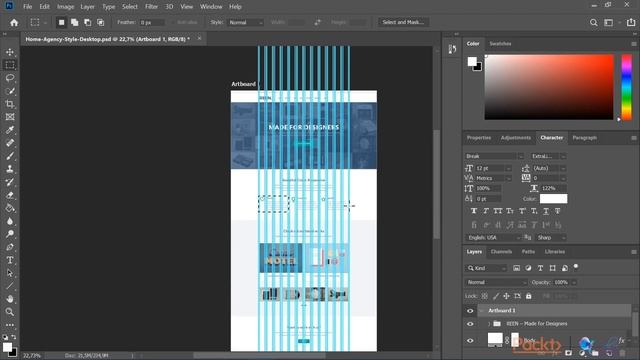Switch to the Paragraph tab
Viewport: 640px width, 360px height.
click(x=584, y=138)
